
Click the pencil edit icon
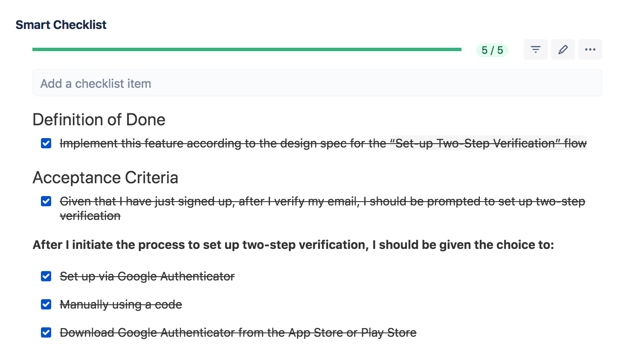563,49
